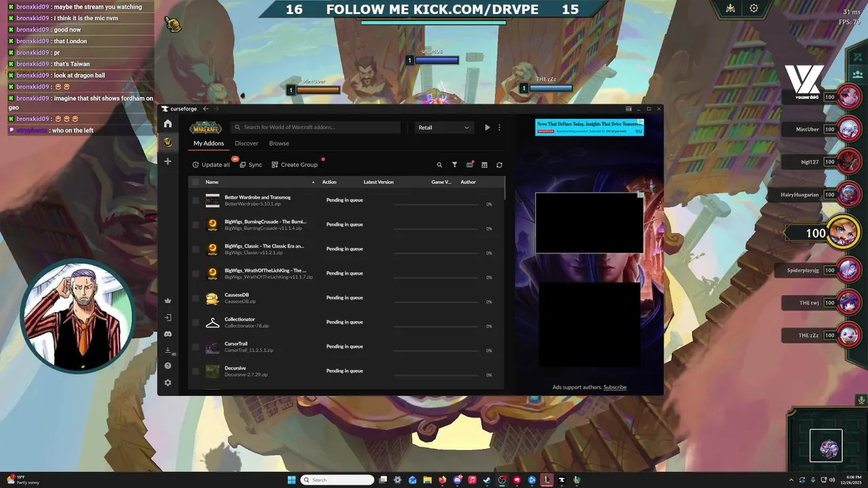The width and height of the screenshot is (868, 488).
Task: Click the Subscribe link under the ads
Action: (x=615, y=388)
